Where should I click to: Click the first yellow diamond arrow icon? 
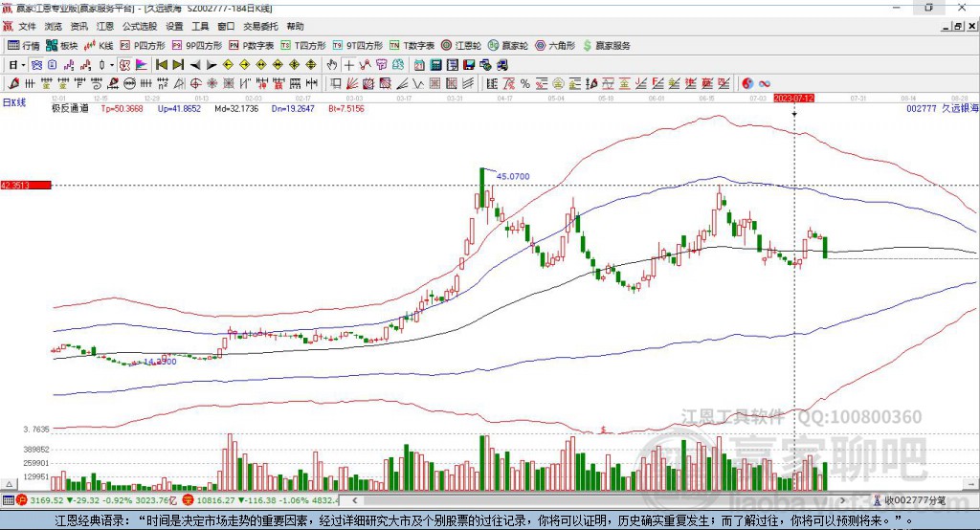pos(228,65)
